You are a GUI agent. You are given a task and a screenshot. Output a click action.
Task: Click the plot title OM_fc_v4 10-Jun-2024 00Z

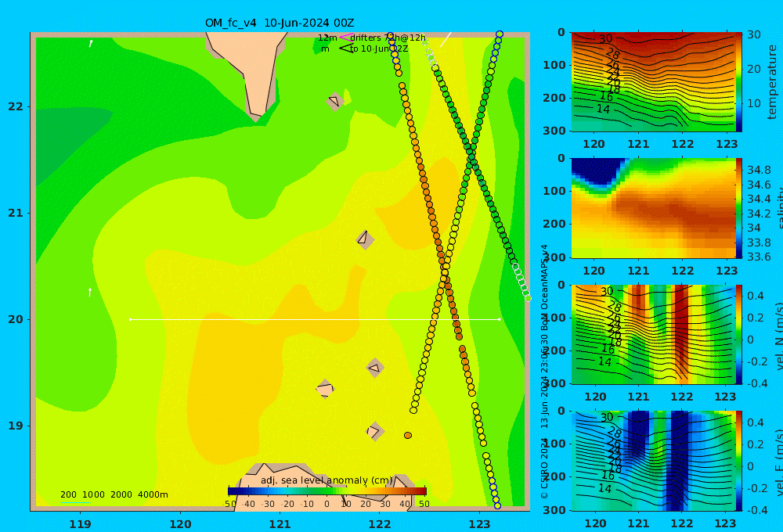[280, 23]
